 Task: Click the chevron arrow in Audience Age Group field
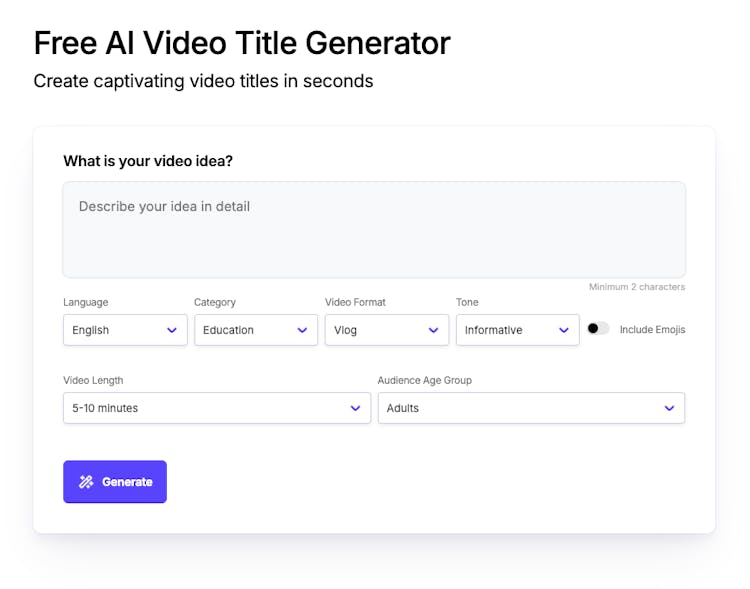669,408
